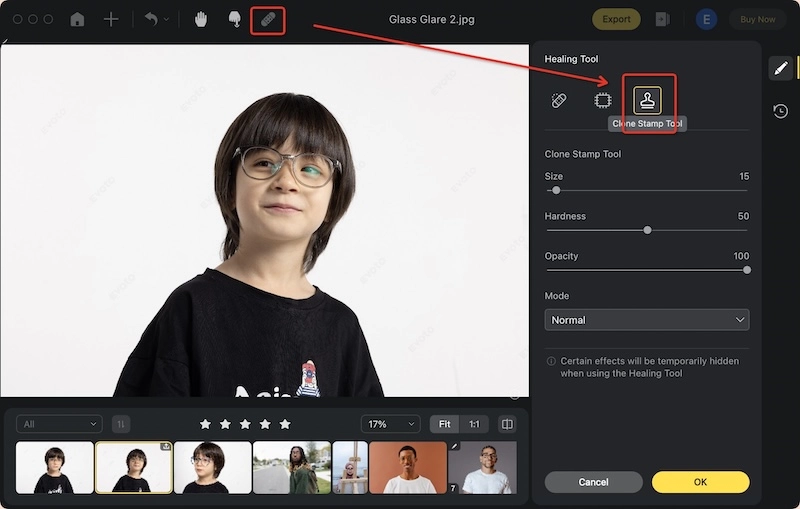800x509 pixels.
Task: Add new photos with the plus icon
Action: point(111,19)
